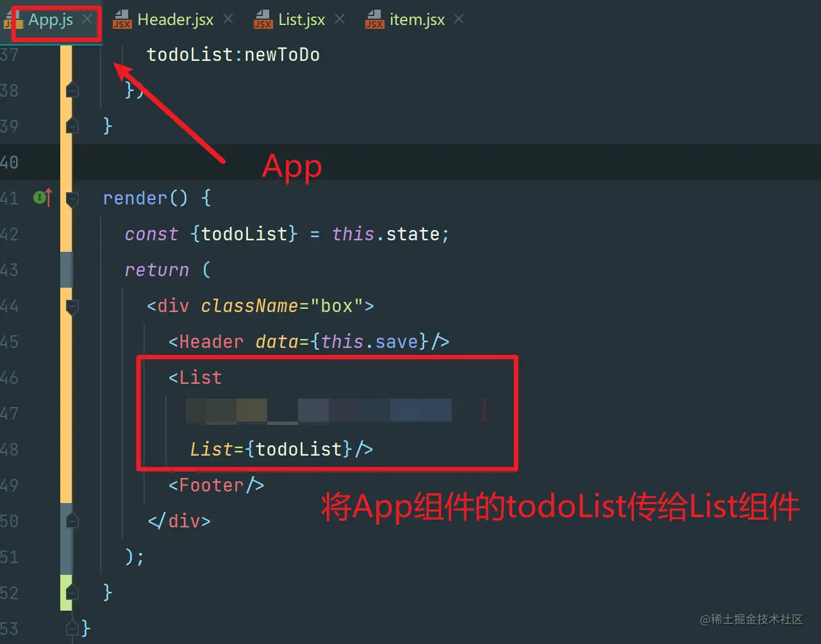This screenshot has width=821, height=644.
Task: Switch to the App.js editor tab
Action: 51,20
